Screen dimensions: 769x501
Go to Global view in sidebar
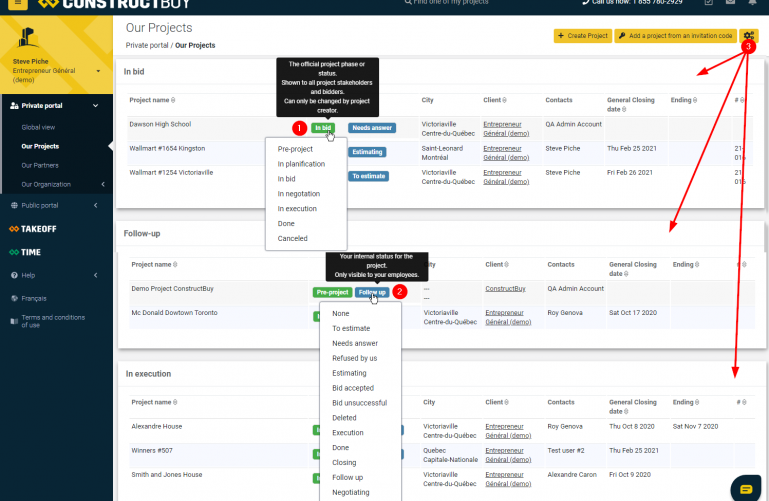38,127
